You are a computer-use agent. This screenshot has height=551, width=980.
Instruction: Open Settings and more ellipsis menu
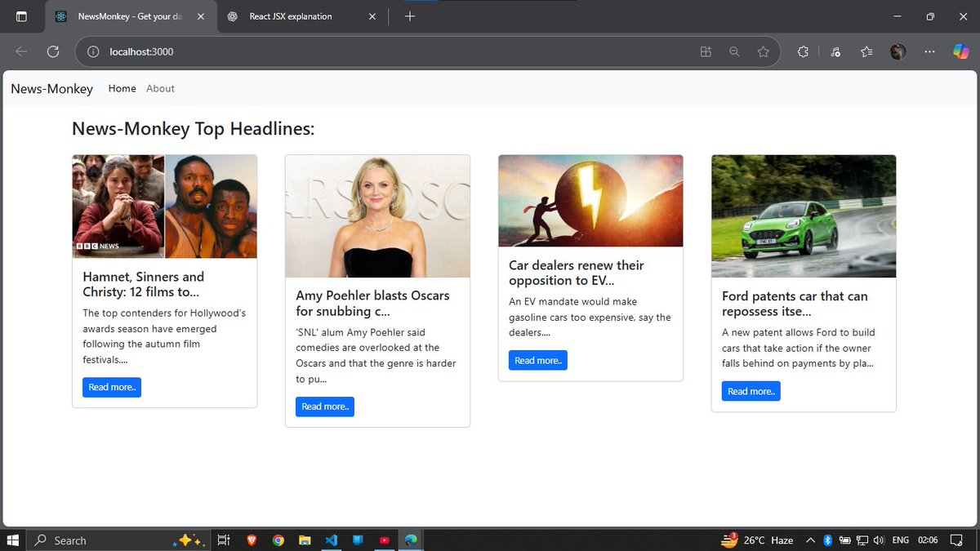pyautogui.click(x=929, y=51)
